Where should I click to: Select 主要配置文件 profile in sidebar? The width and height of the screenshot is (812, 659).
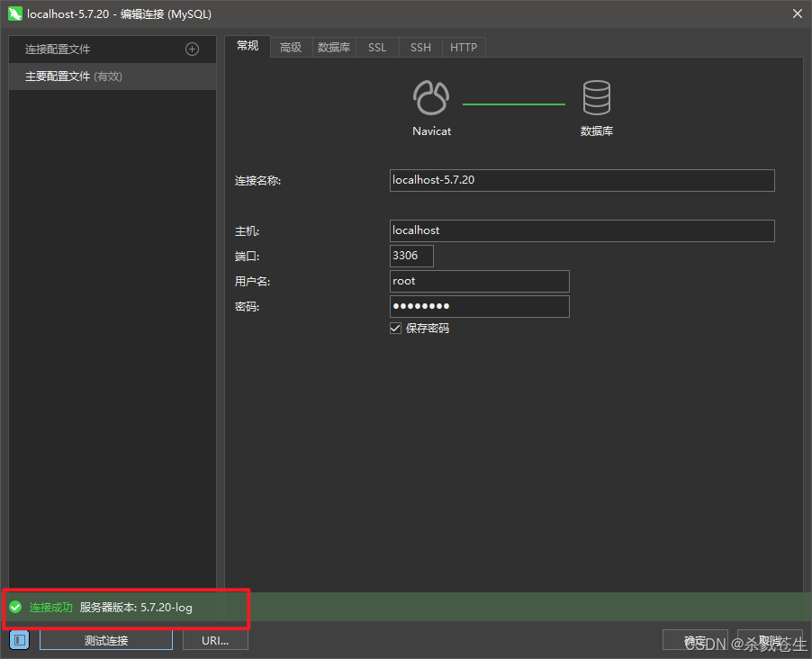click(113, 77)
